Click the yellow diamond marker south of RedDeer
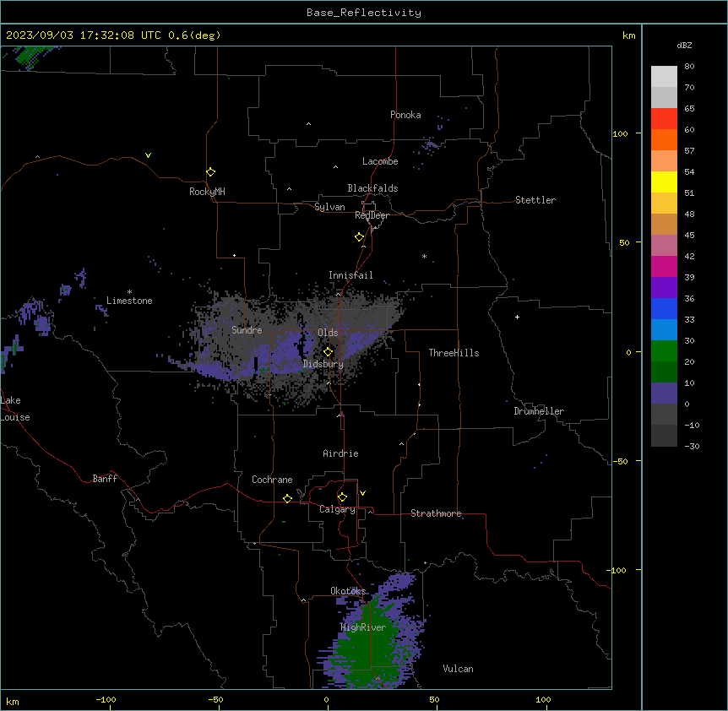Viewport: 728px width, 711px height. click(x=360, y=237)
